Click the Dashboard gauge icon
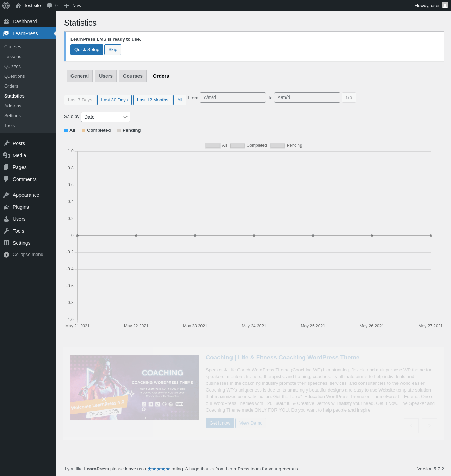This screenshot has width=451, height=476. pyautogui.click(x=6, y=21)
